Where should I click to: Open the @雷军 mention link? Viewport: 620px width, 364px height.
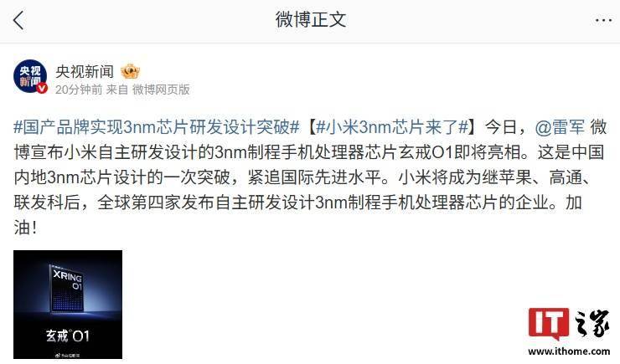[560, 127]
